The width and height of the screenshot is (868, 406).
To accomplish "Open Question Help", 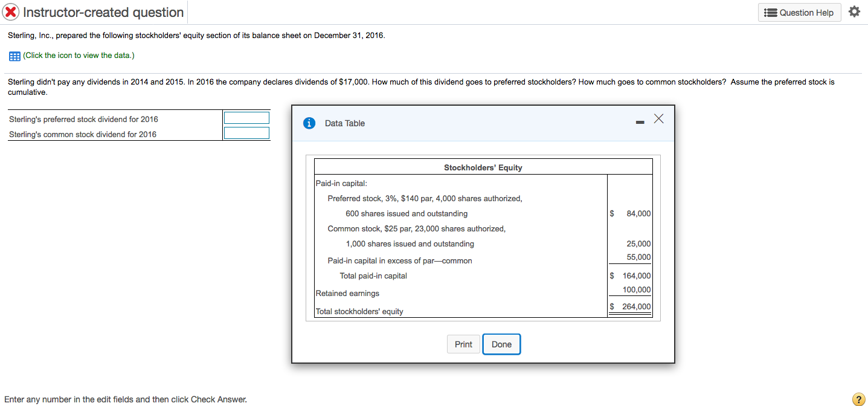I will click(799, 11).
